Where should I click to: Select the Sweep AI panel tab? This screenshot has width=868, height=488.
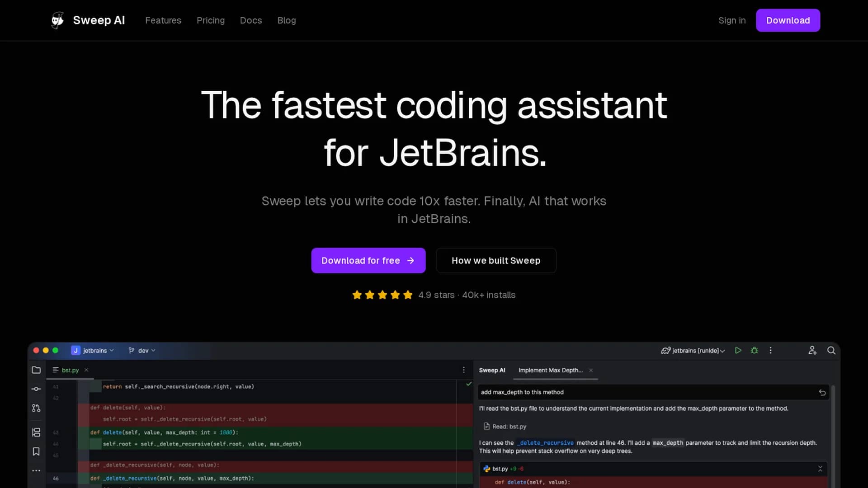[492, 370]
